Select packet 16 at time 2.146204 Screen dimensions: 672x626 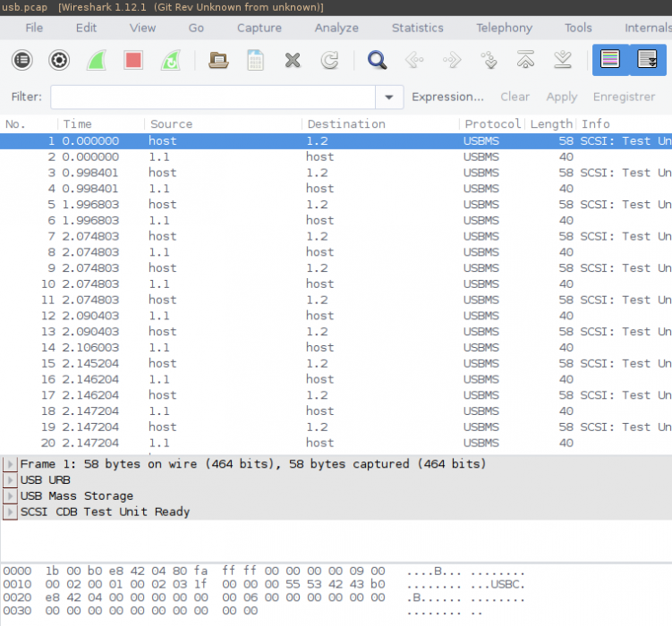[336, 379]
